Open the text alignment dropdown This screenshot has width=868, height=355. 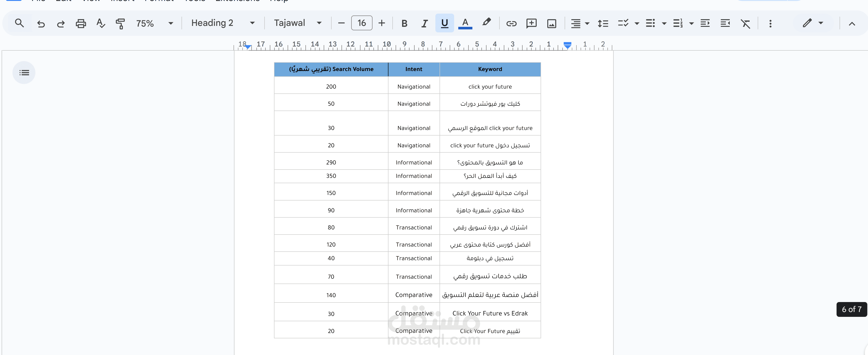580,23
